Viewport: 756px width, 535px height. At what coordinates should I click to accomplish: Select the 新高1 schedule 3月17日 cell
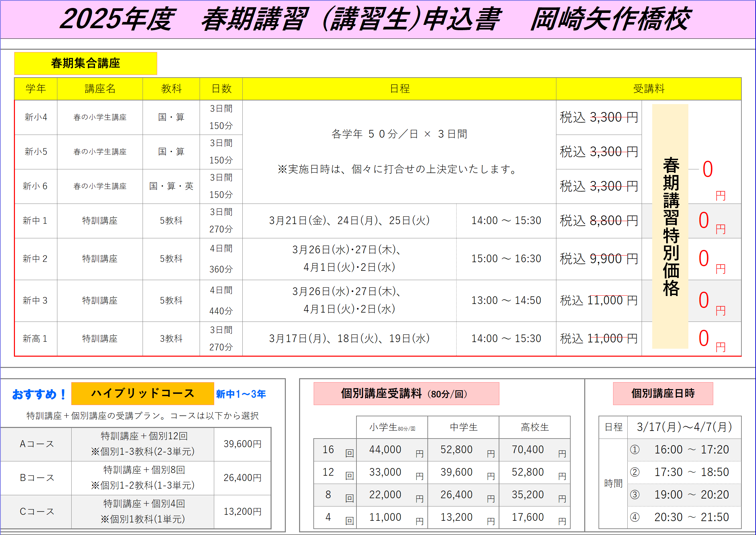tap(349, 339)
